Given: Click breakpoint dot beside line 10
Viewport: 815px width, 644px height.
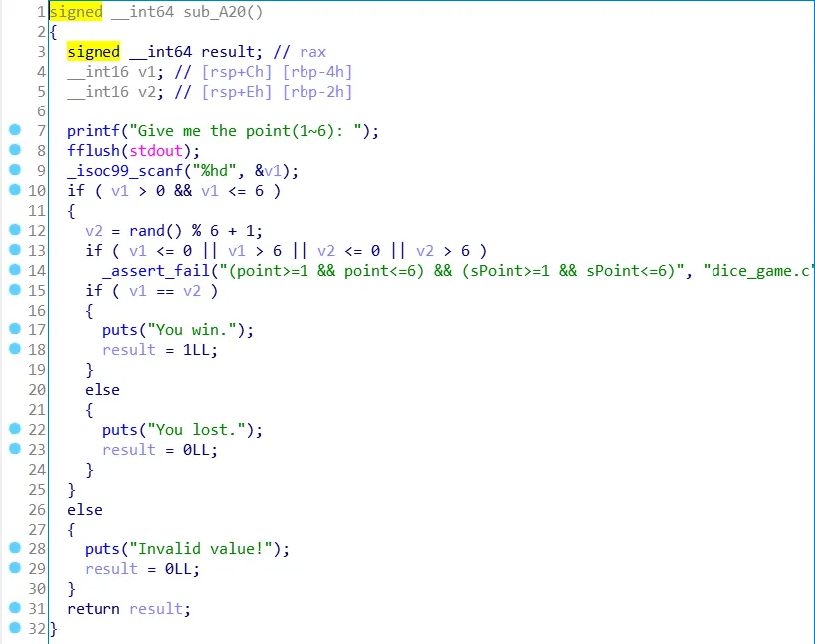Looking at the screenshot, I should pyautogui.click(x=15, y=190).
